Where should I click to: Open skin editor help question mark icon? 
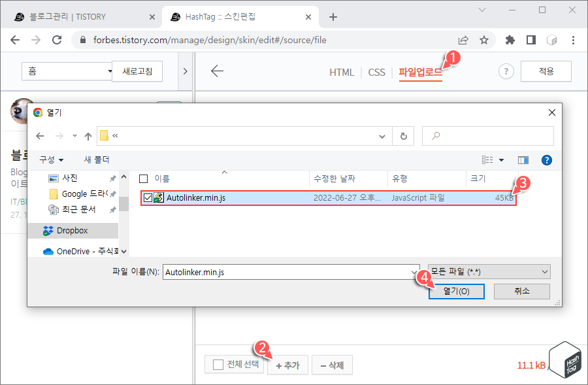[x=506, y=72]
